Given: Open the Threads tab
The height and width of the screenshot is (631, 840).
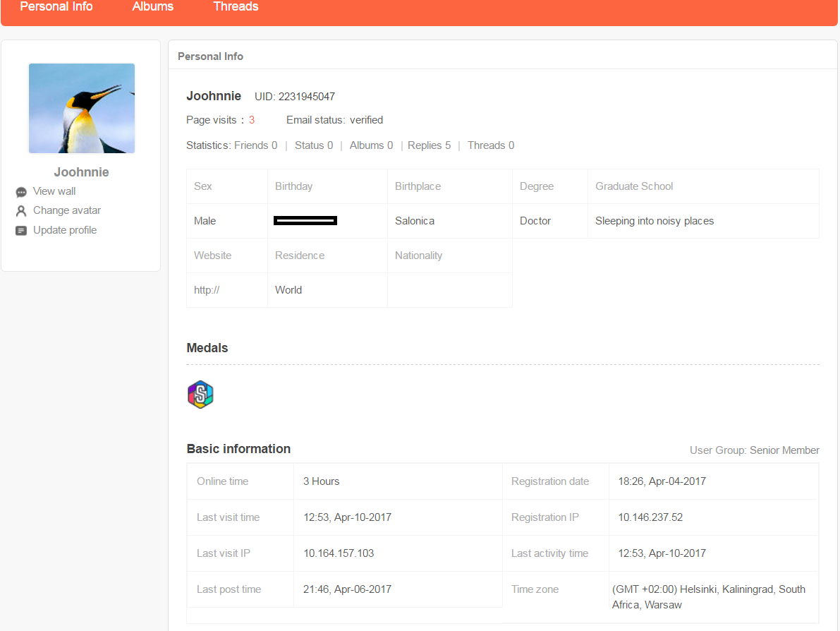Looking at the screenshot, I should click(236, 7).
